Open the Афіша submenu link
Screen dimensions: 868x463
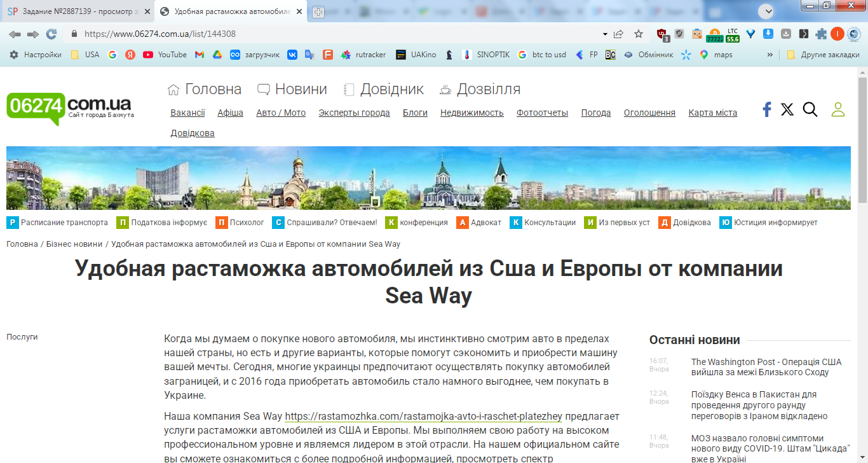point(230,113)
